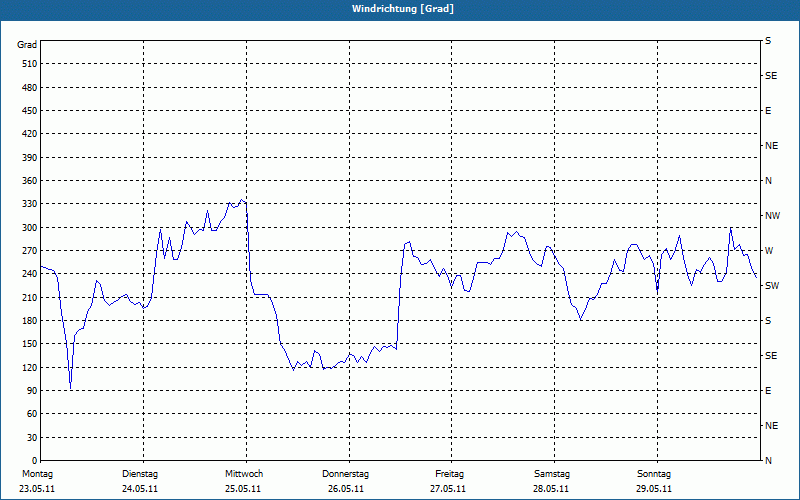The image size is (800, 500).
Task: Click the topmost S compass label
Action: click(x=768, y=41)
